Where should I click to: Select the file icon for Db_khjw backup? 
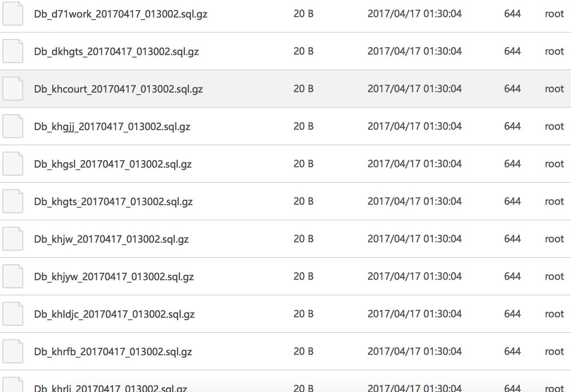click(13, 239)
